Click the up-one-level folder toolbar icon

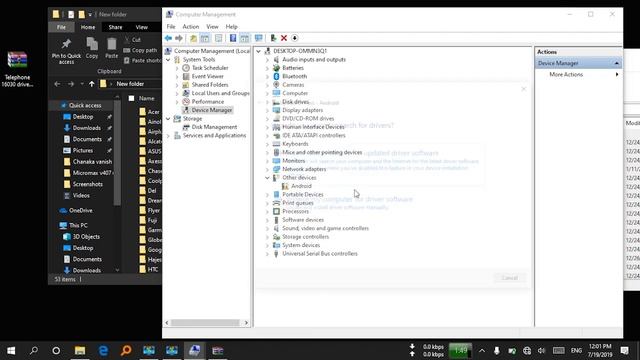click(x=193, y=38)
